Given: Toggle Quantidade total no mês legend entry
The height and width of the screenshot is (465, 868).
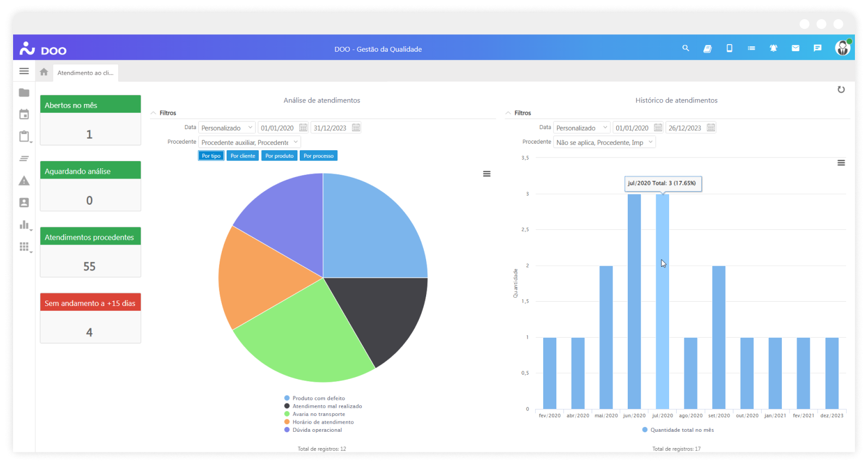Looking at the screenshot, I should tap(678, 430).
